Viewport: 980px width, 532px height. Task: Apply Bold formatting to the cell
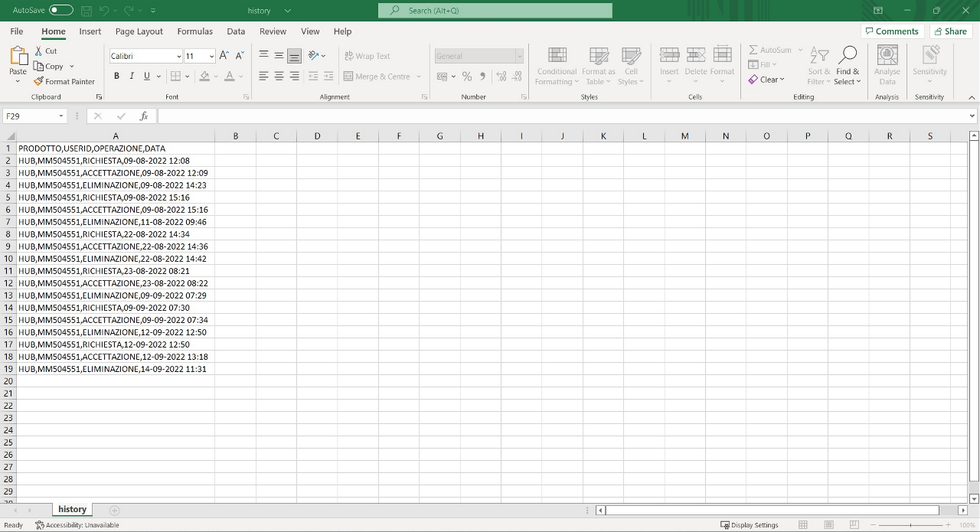click(x=116, y=76)
